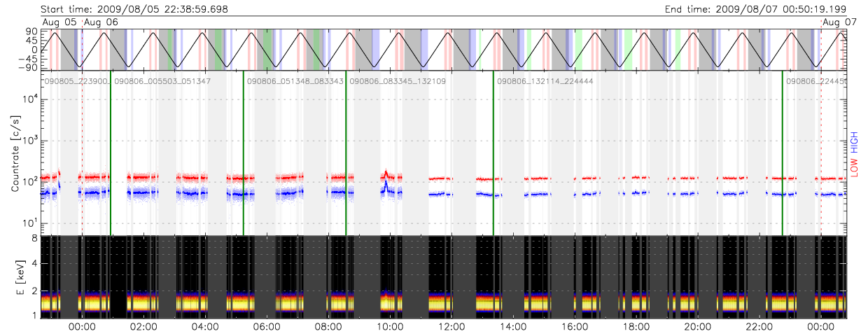Click the 10^4 countrate axis tick label

tap(28, 99)
